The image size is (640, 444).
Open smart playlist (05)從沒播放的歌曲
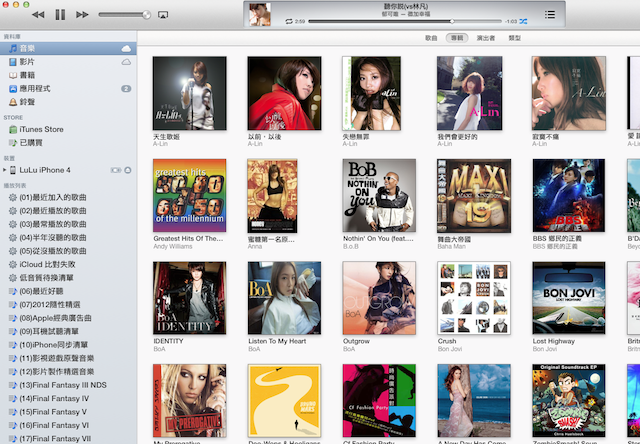click(x=68, y=251)
